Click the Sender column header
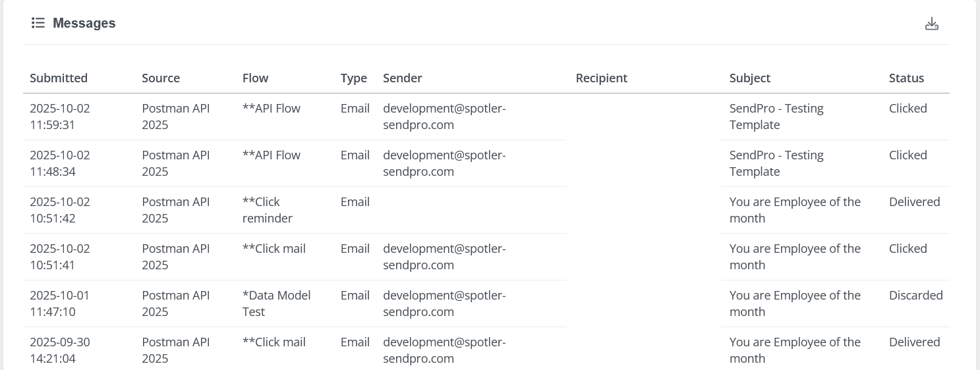The height and width of the screenshot is (370, 980). [x=402, y=78]
